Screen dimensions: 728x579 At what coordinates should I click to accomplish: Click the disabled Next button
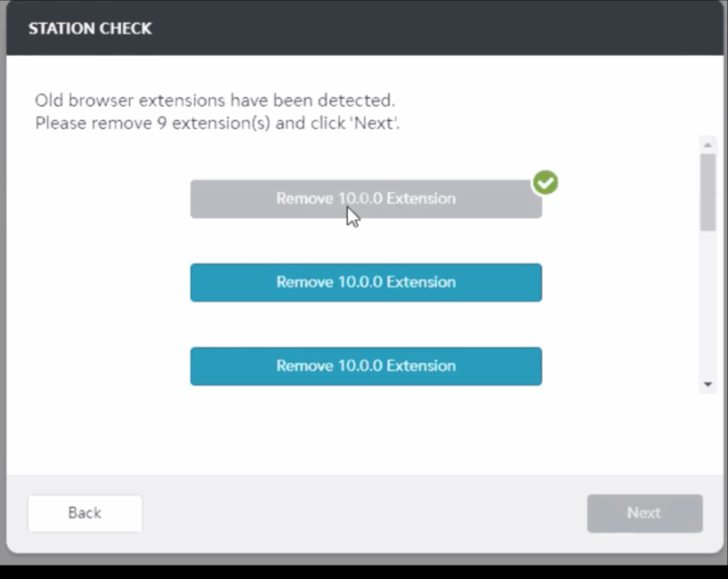644,513
